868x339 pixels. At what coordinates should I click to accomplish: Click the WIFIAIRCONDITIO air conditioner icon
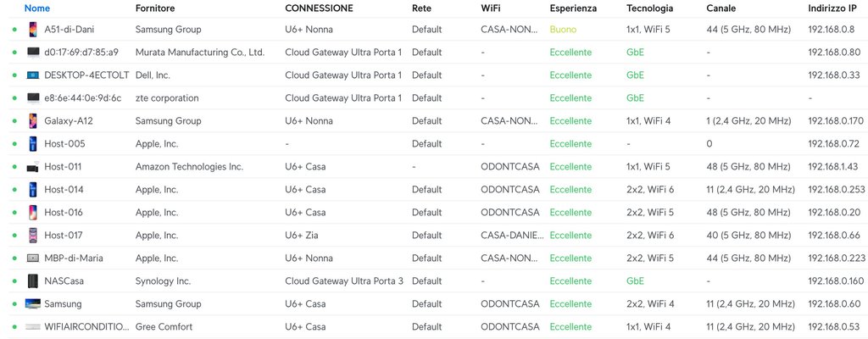tap(33, 326)
